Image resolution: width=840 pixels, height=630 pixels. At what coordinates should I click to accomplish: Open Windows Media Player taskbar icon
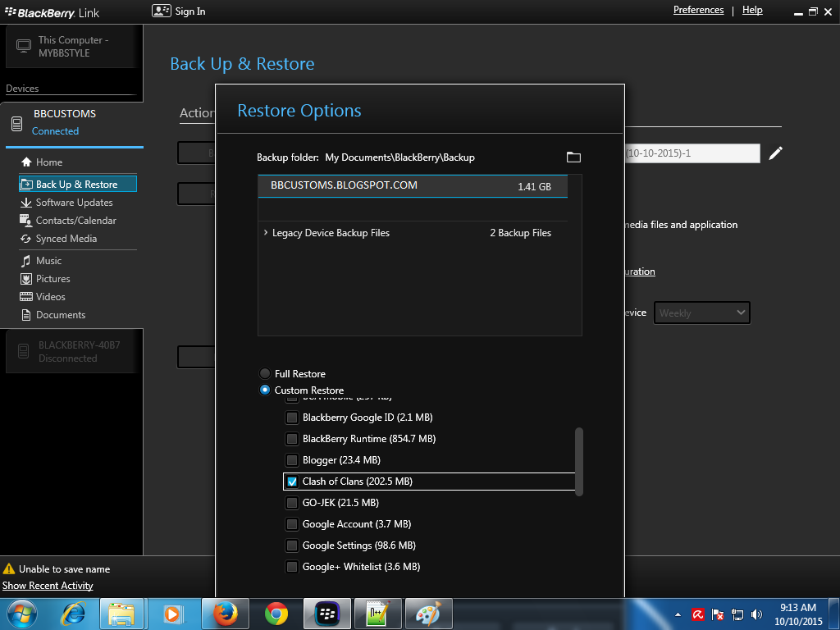coord(172,614)
